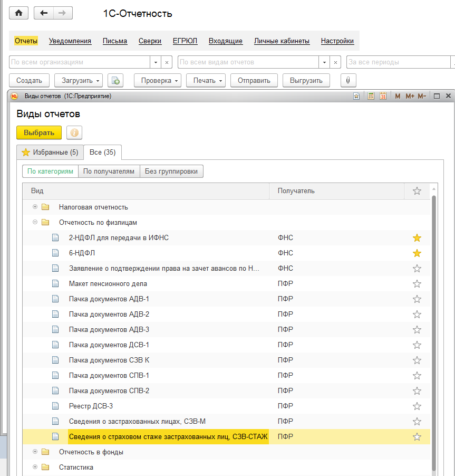Viewport: 455px width, 476px height.
Task: Click the Отправить button
Action: (254, 80)
